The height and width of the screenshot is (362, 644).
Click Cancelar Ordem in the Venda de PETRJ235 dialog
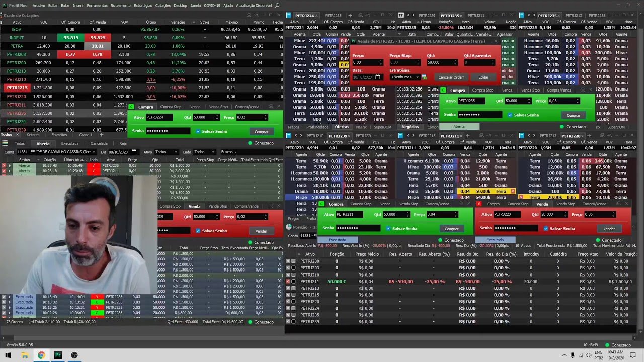451,77
